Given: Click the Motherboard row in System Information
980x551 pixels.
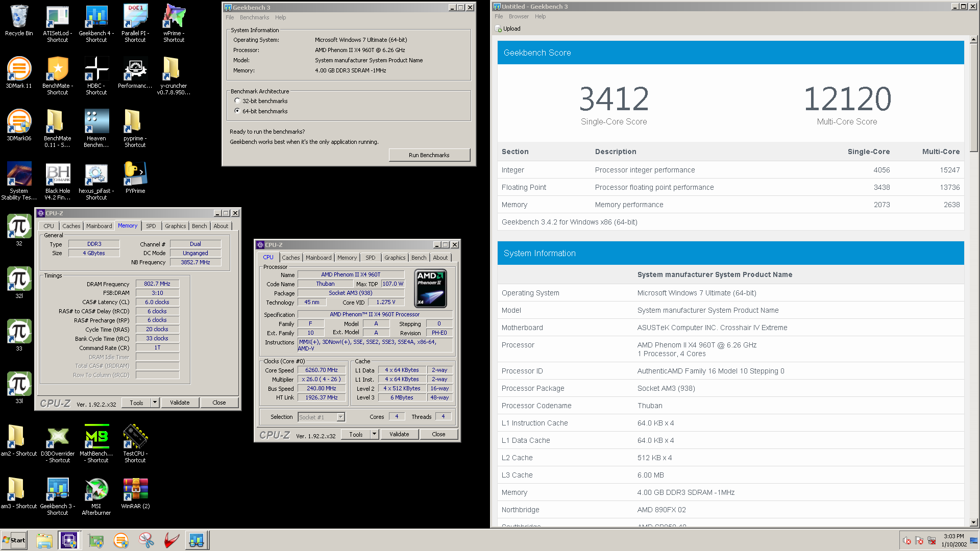Looking at the screenshot, I should tap(730, 328).
